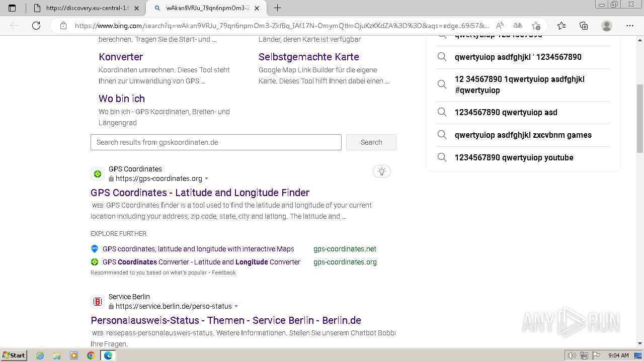Activate the Read aloud icon
Viewport: 644px width, 362px height.
tap(500, 26)
